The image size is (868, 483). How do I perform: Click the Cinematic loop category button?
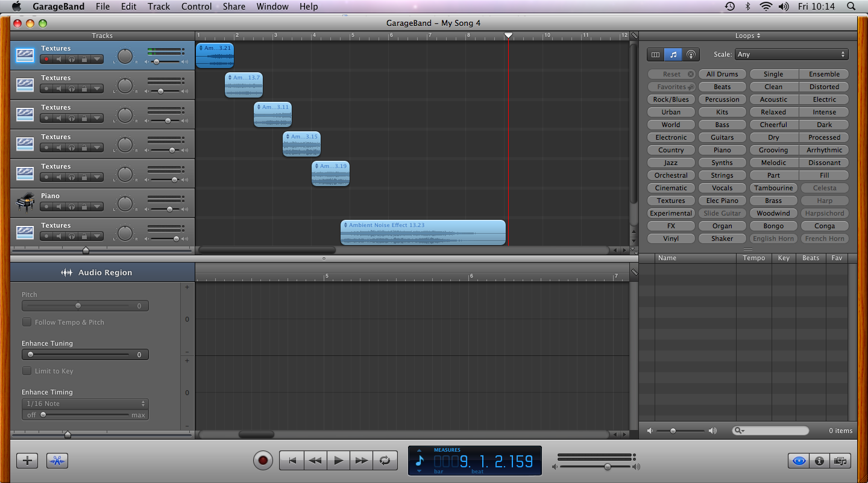[671, 188]
